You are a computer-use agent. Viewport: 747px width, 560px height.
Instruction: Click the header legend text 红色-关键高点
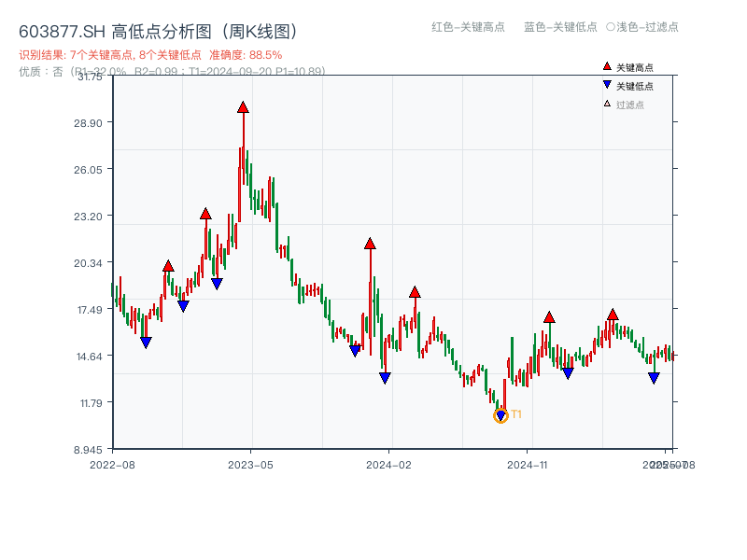tap(468, 27)
